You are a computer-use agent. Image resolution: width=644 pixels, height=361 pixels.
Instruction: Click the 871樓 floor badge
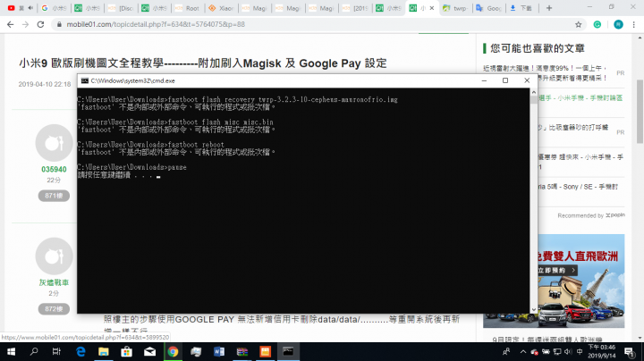click(54, 196)
